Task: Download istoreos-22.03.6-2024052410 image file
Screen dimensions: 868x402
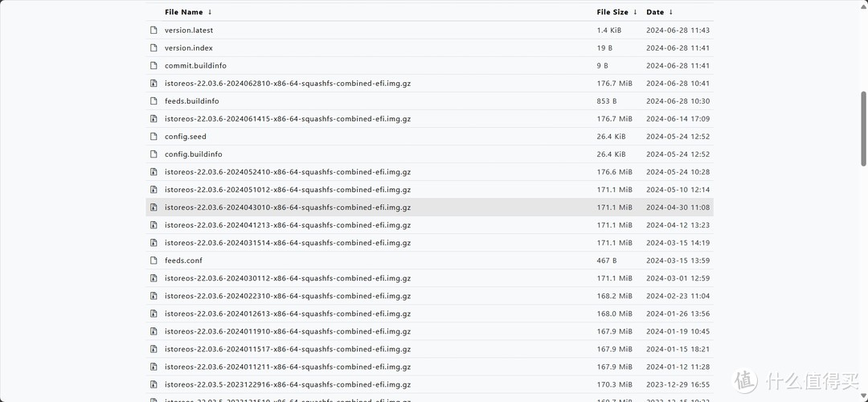Action: click(x=287, y=172)
